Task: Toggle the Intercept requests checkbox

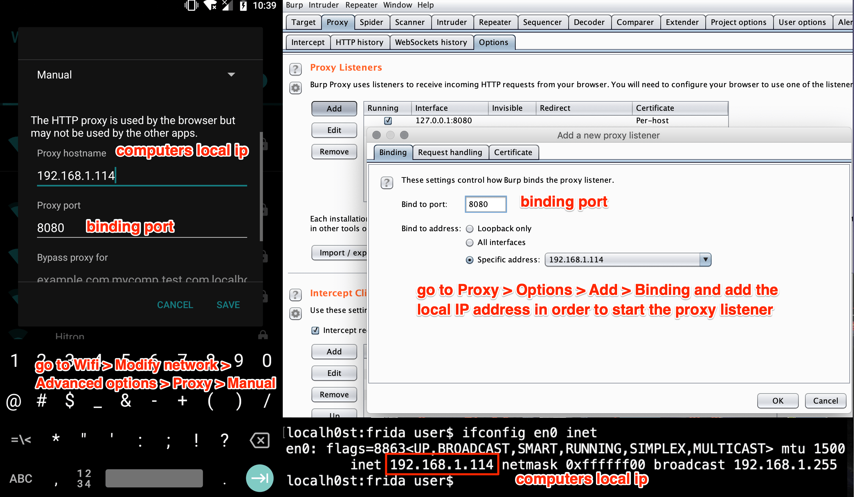Action: (x=315, y=331)
